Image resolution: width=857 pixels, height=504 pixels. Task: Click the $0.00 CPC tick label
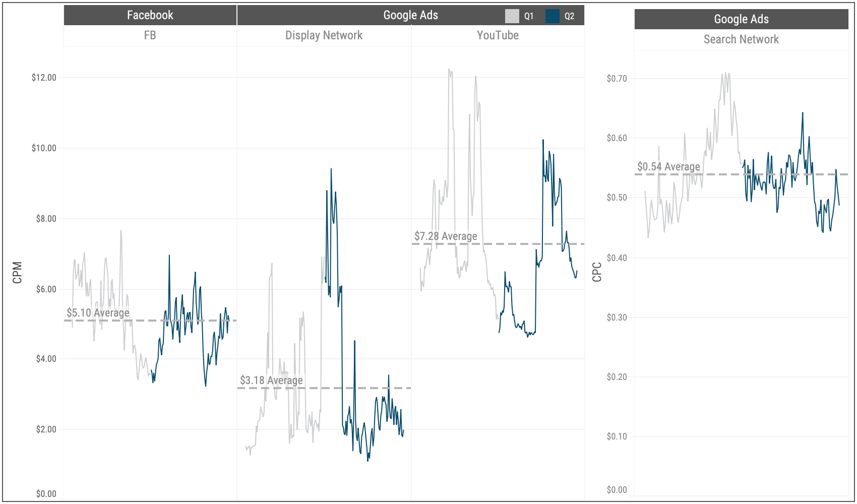click(x=617, y=490)
